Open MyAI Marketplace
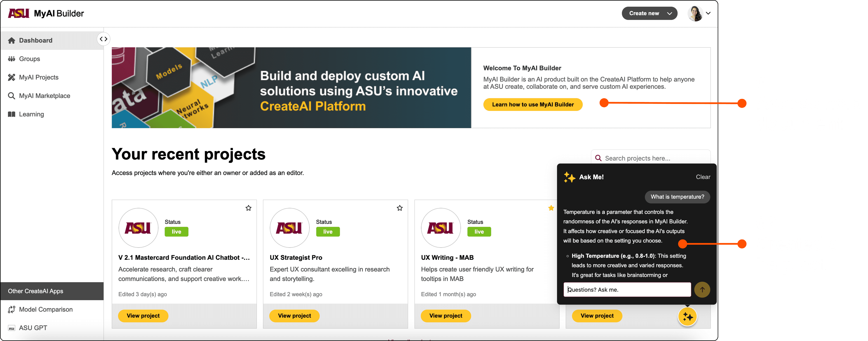The image size is (868, 341). tap(52, 96)
